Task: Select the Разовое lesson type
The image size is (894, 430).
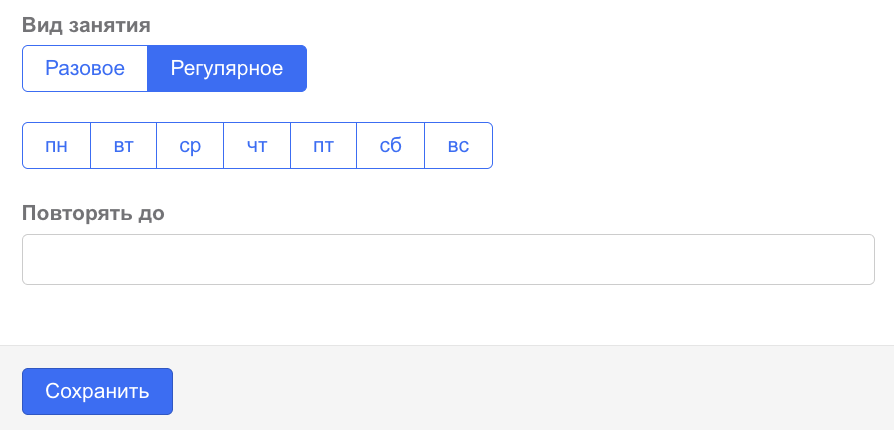Action: [85, 69]
